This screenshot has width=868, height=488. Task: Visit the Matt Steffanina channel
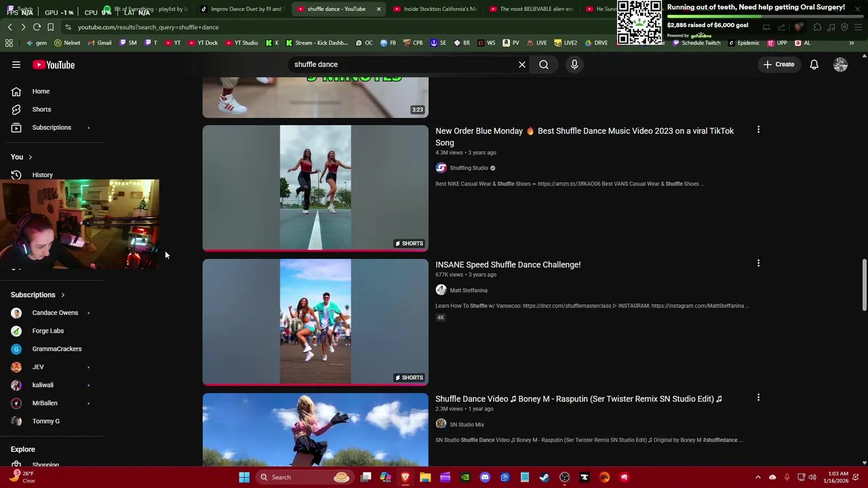click(469, 290)
